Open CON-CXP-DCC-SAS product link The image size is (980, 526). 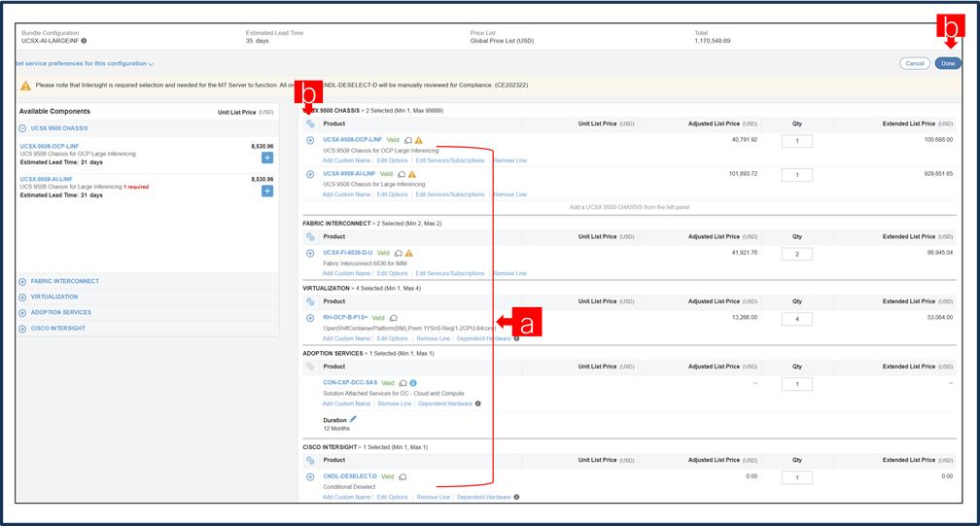pos(350,382)
